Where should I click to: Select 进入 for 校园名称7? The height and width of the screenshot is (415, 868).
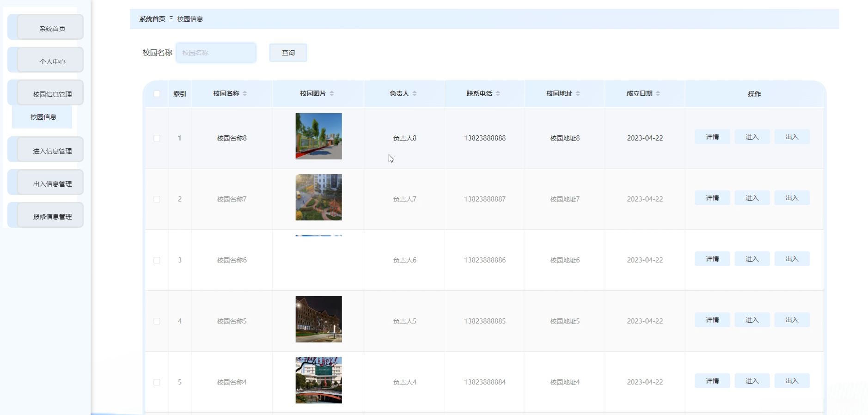pos(752,198)
